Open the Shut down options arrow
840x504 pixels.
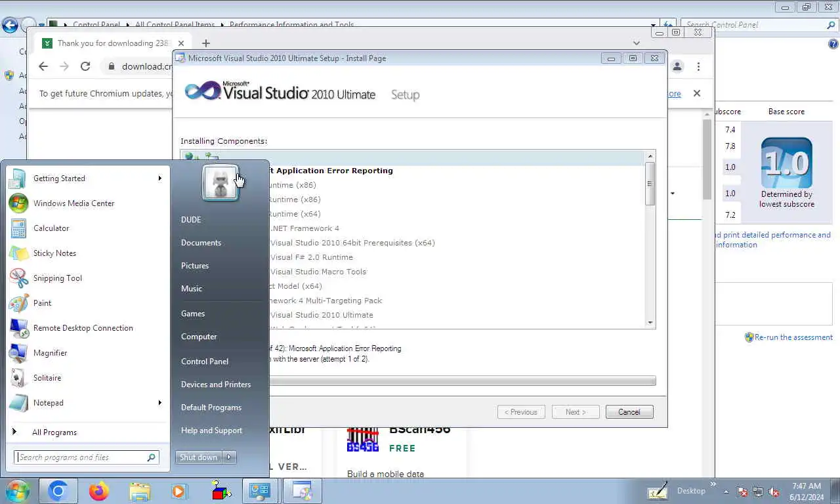click(230, 457)
